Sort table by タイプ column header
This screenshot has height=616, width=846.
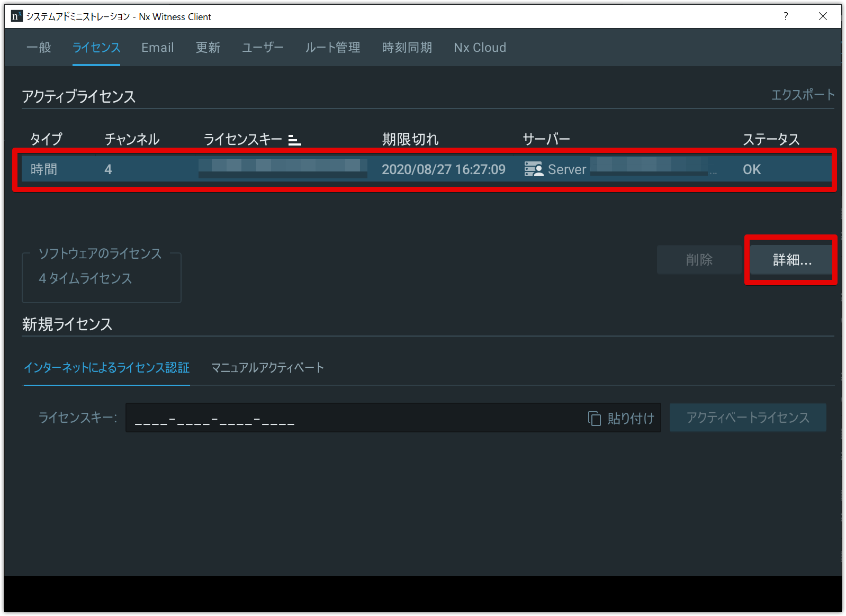[47, 139]
